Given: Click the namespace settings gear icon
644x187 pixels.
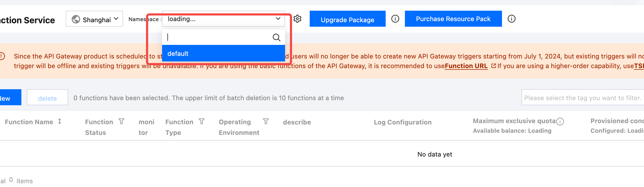Looking at the screenshot, I should pyautogui.click(x=297, y=19).
